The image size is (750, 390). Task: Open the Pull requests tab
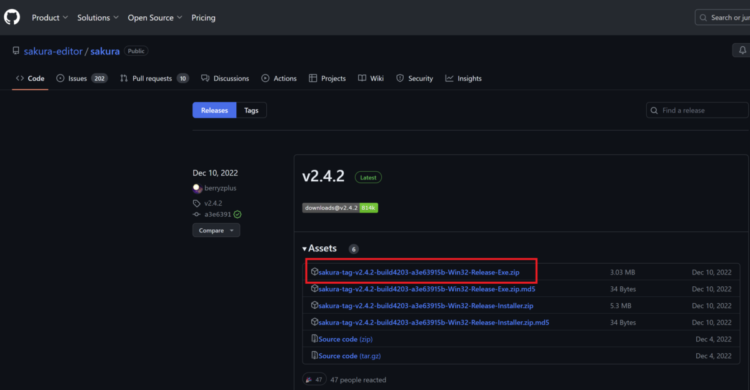click(154, 78)
